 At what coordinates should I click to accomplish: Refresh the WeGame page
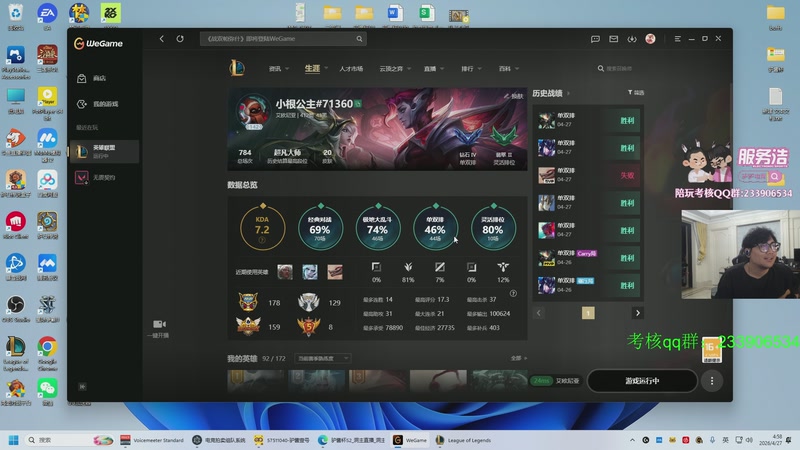(x=180, y=39)
